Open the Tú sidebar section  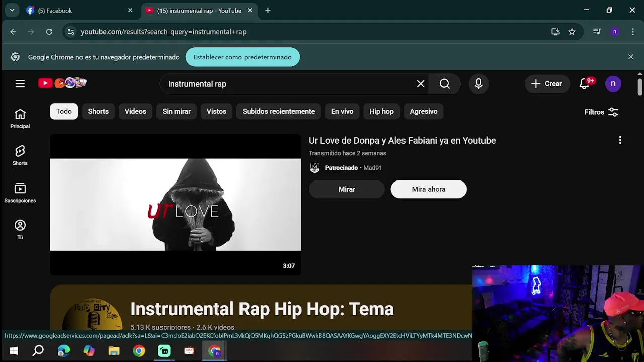(20, 230)
